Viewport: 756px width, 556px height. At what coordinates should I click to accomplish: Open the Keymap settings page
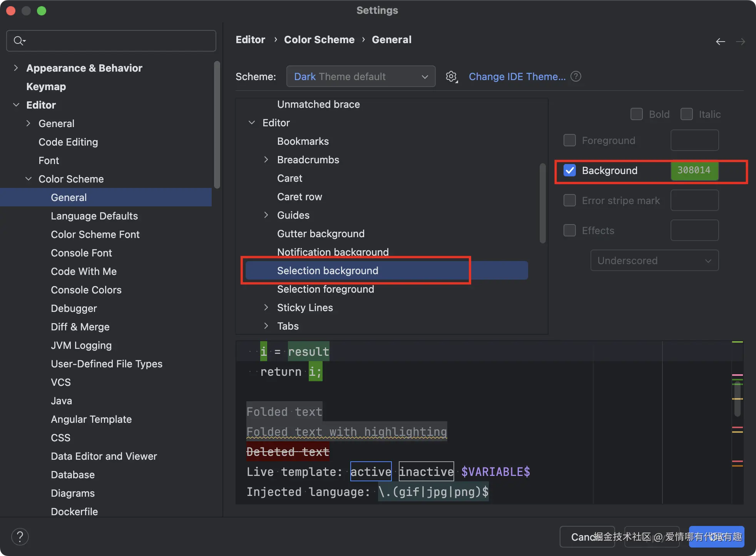click(46, 87)
